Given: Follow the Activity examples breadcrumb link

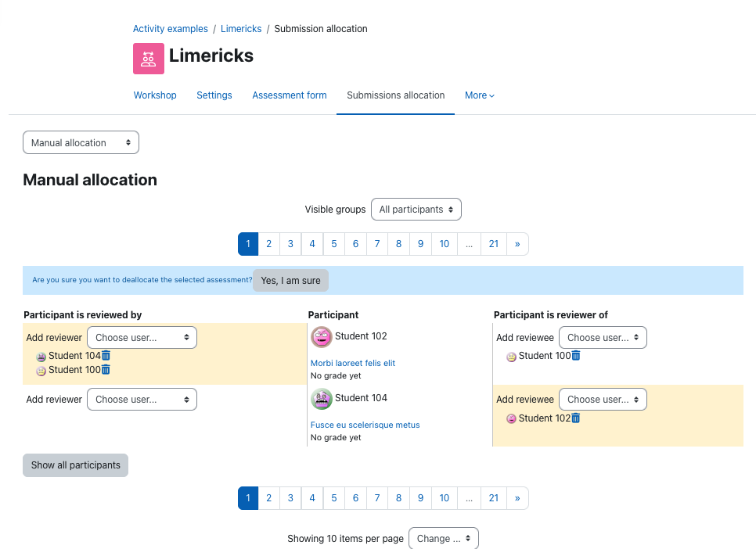Looking at the screenshot, I should (x=170, y=29).
